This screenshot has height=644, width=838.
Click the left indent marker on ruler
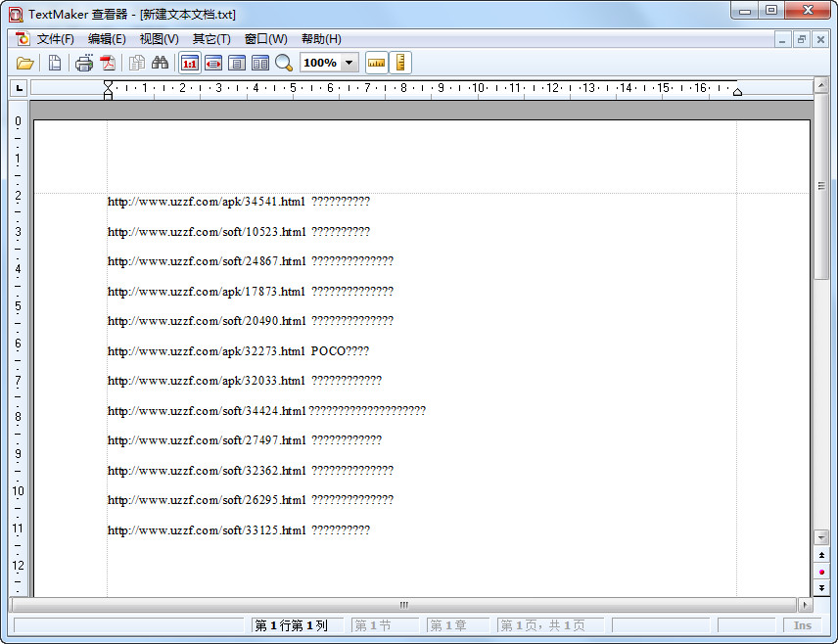pyautogui.click(x=108, y=90)
